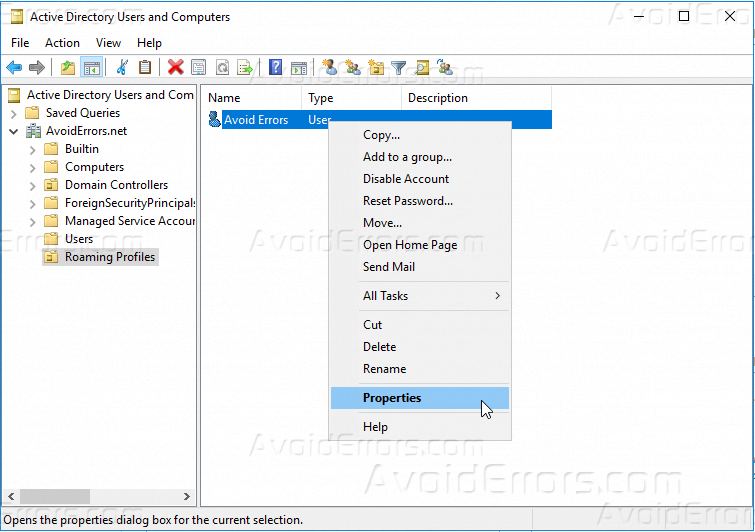Screen dimensions: 755x532
Task: Expand the Domain Controllers tree node
Action: [x=33, y=185]
